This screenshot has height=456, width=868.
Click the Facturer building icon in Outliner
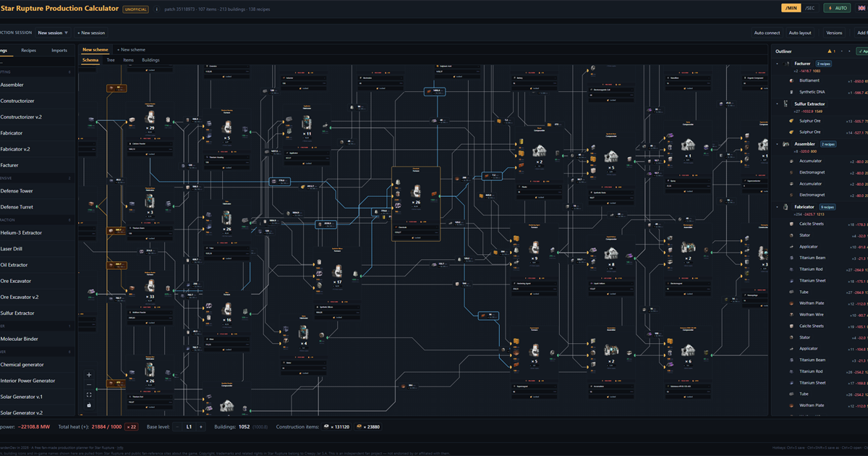click(x=787, y=64)
